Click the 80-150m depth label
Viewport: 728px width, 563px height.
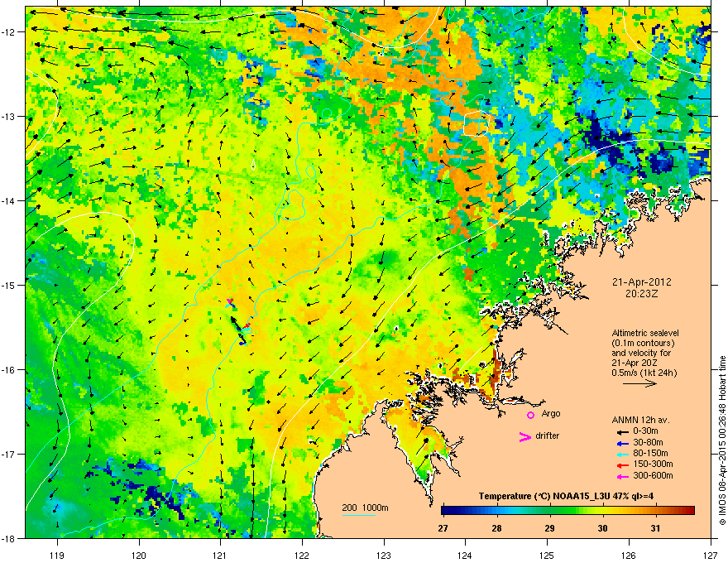[650, 453]
